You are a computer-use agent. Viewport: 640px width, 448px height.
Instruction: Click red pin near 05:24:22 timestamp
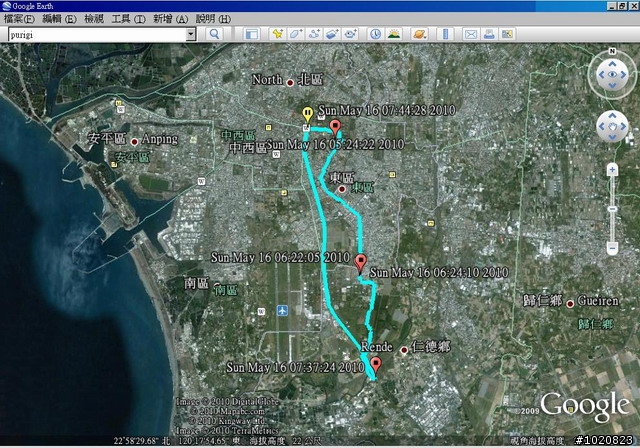coord(335,127)
